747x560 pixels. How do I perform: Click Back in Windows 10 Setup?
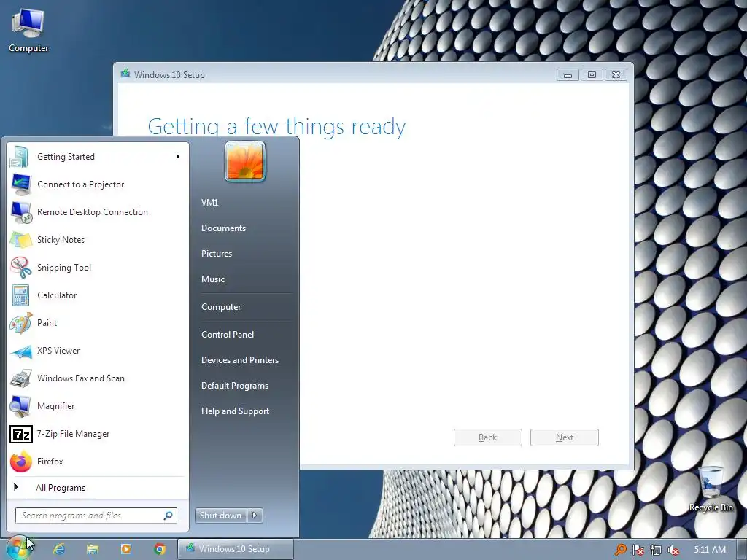[488, 437]
